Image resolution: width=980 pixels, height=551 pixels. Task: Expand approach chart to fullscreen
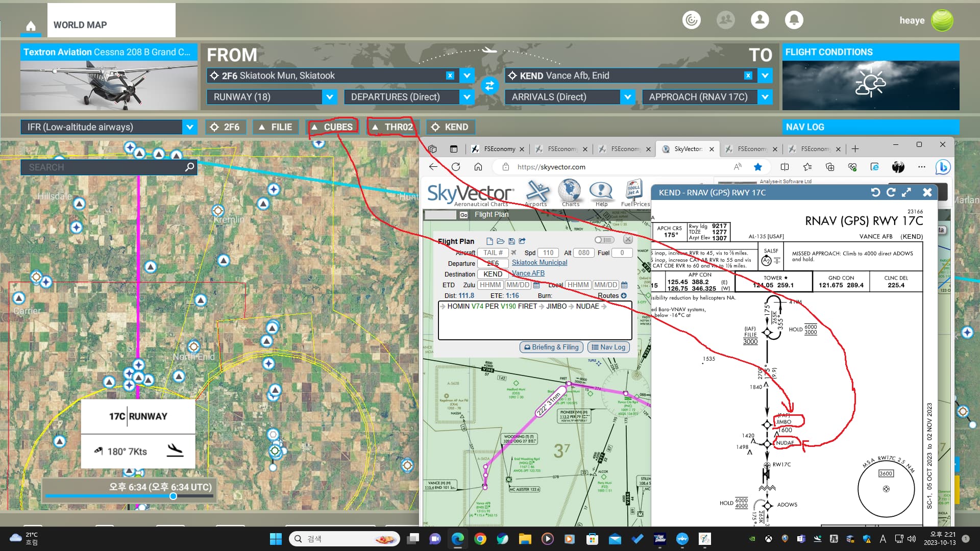tap(906, 192)
